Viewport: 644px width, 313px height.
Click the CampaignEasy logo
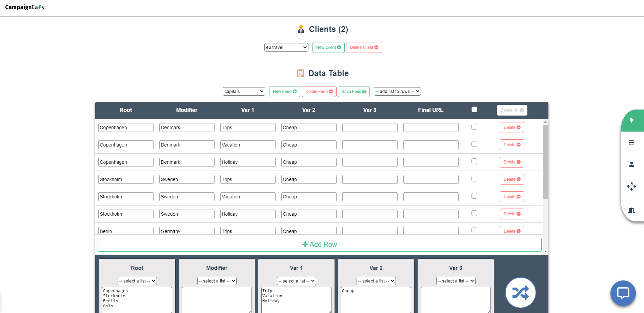point(25,7)
